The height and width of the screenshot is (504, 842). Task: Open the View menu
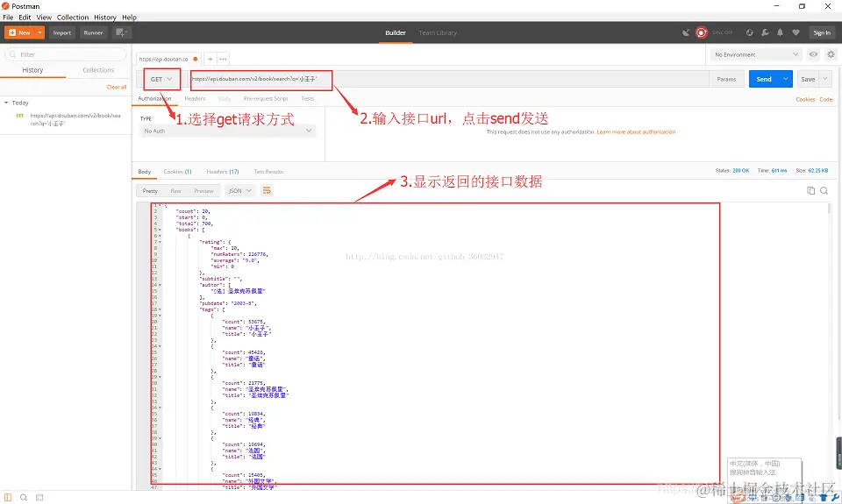tap(44, 18)
